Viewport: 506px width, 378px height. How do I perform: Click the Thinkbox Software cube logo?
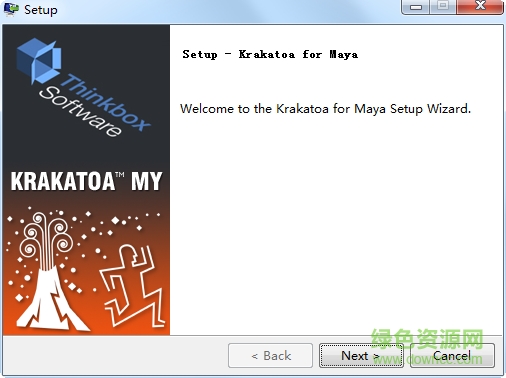(39, 60)
